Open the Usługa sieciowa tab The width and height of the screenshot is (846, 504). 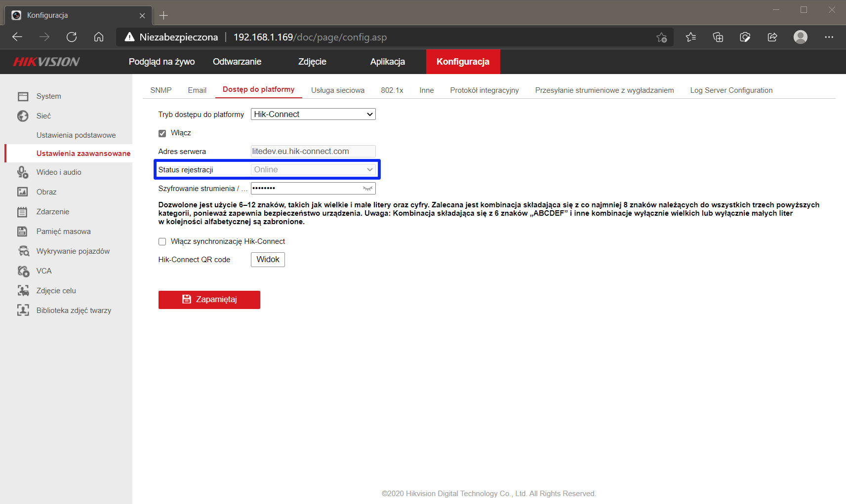338,90
